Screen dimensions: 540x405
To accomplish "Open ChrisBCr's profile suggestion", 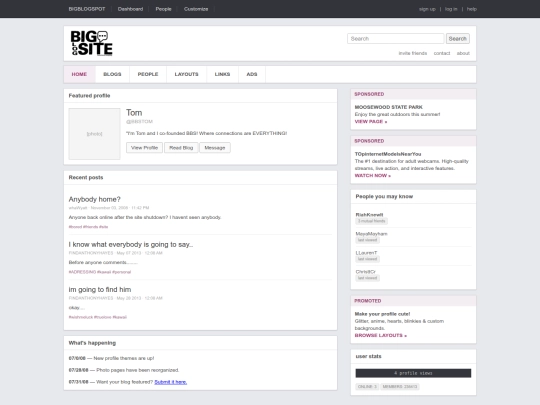I will pyautogui.click(x=365, y=271).
